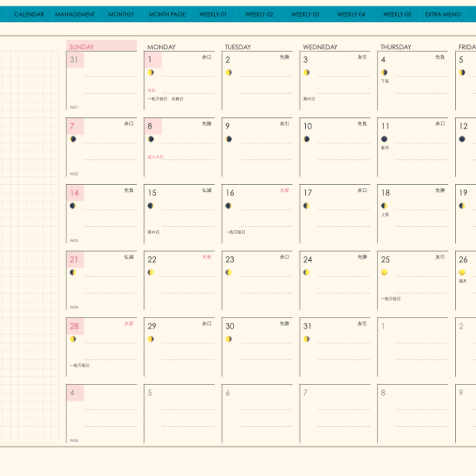Click the moon icon on the 23rd
The height and width of the screenshot is (476, 476).
coord(228,272)
